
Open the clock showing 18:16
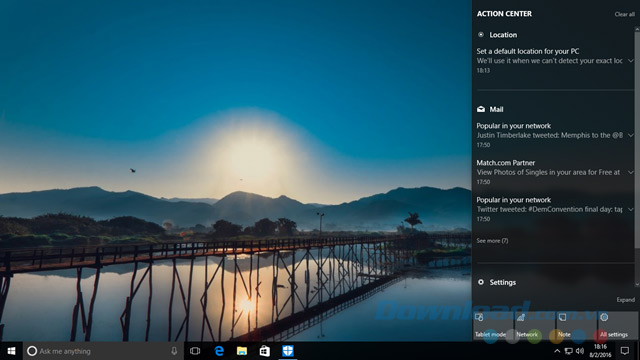pos(600,351)
